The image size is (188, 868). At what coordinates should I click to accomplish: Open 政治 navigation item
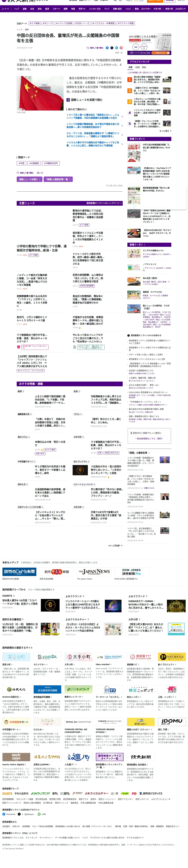[x=39, y=9]
